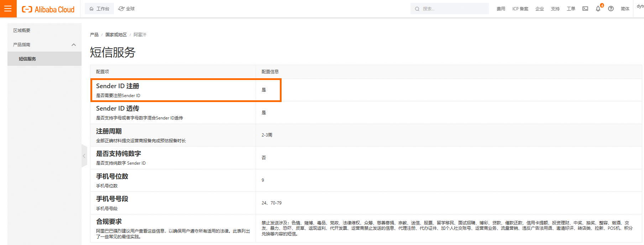Open the 支持 support menu
The image size is (644, 245).
(x=555, y=9)
